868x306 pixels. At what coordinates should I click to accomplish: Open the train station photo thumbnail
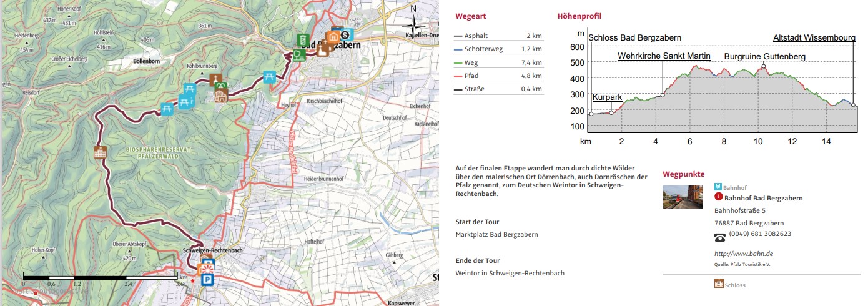(683, 196)
